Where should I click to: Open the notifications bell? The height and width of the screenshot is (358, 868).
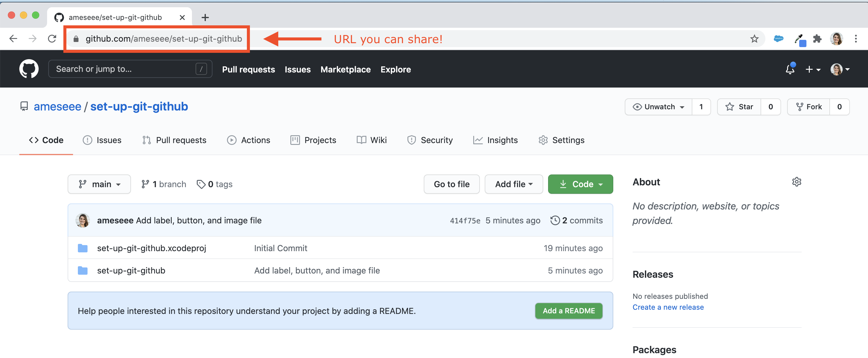[x=790, y=69]
